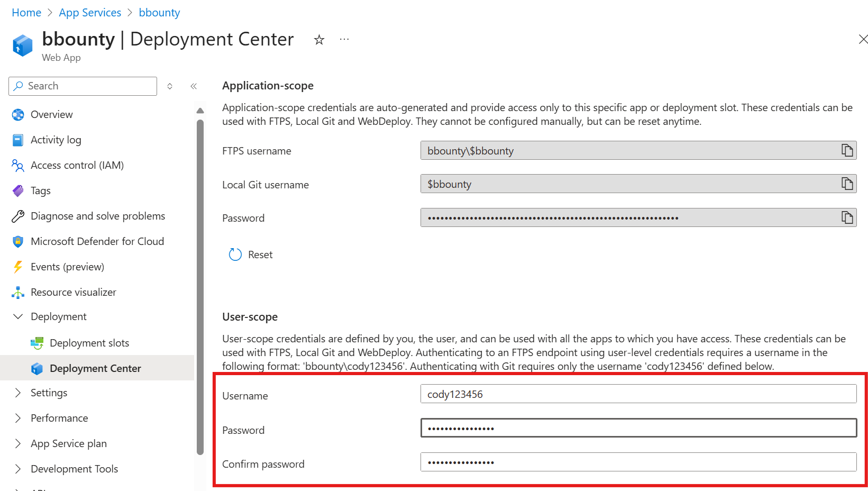Click the Microsoft Defender for Cloud shield icon
Viewport: 868px width, 491px height.
tap(18, 242)
